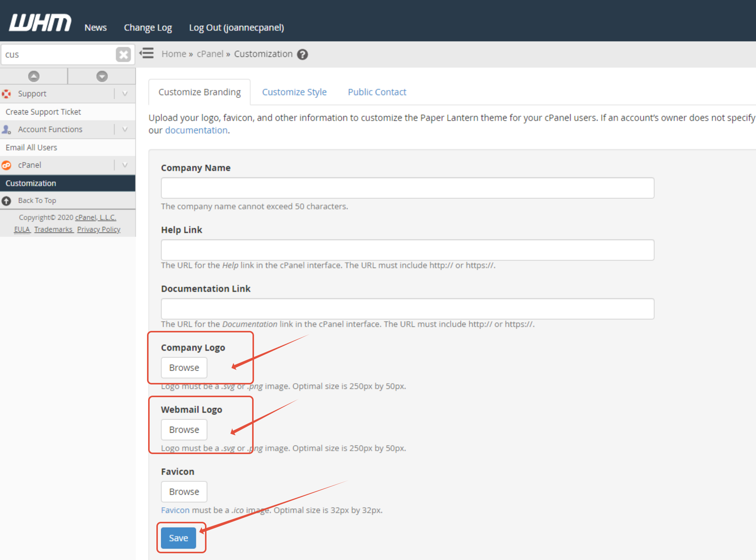Click the sidebar scroll down arrow

pos(102,76)
